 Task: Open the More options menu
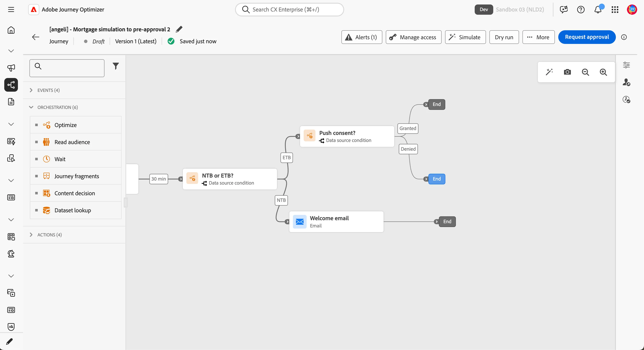[538, 37]
